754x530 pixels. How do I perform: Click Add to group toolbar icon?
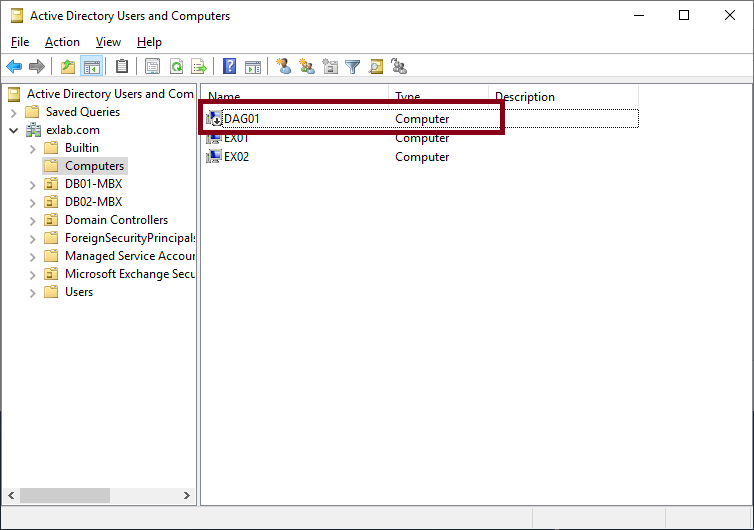399,66
